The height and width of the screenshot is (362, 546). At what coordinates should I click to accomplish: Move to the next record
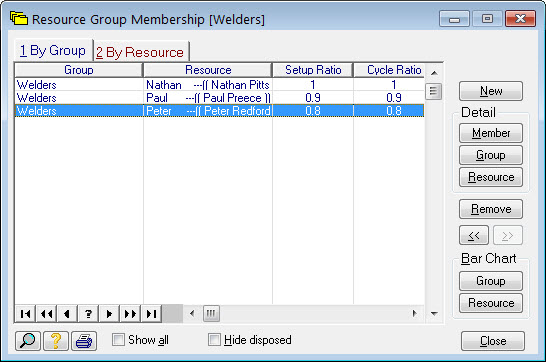pos(109,314)
